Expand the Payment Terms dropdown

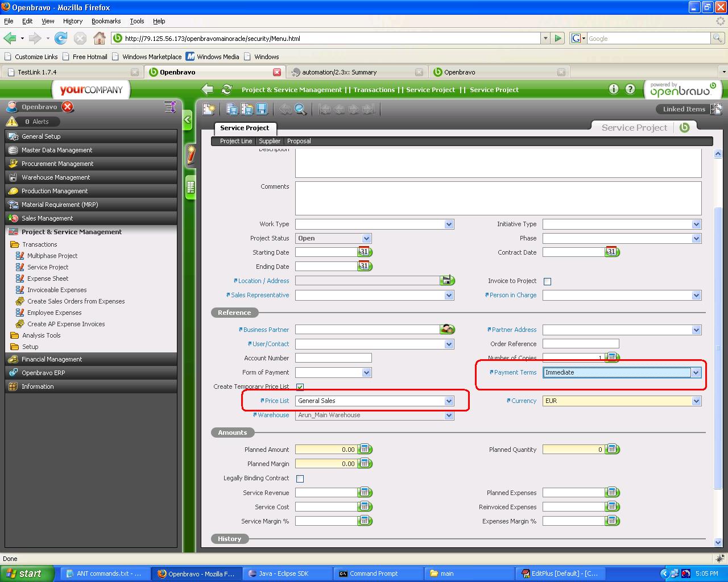[x=696, y=372]
